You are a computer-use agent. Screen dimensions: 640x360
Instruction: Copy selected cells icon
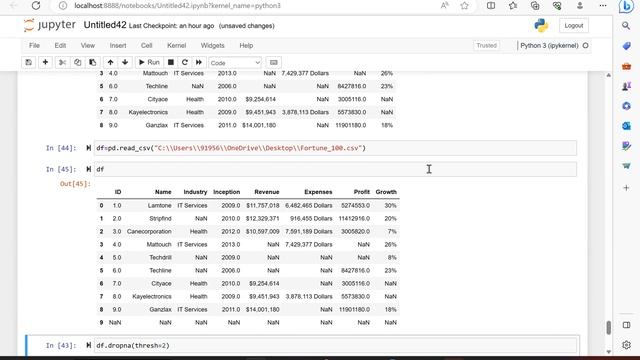[78, 62]
